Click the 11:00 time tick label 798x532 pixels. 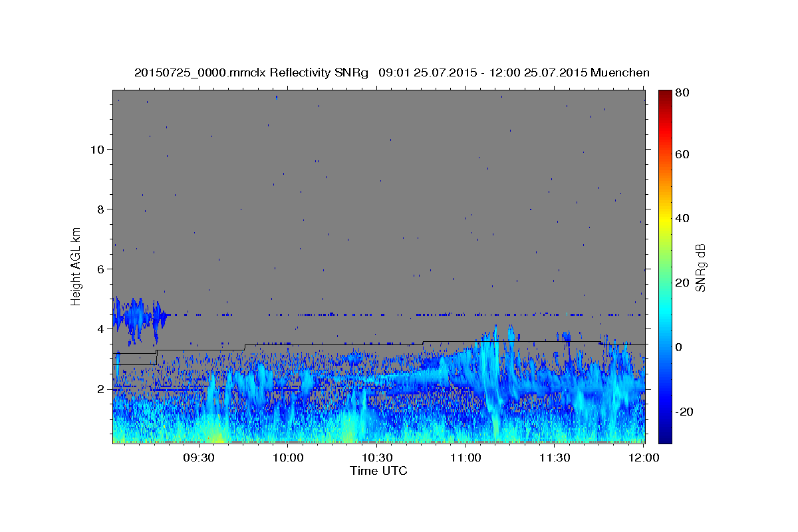[465, 458]
